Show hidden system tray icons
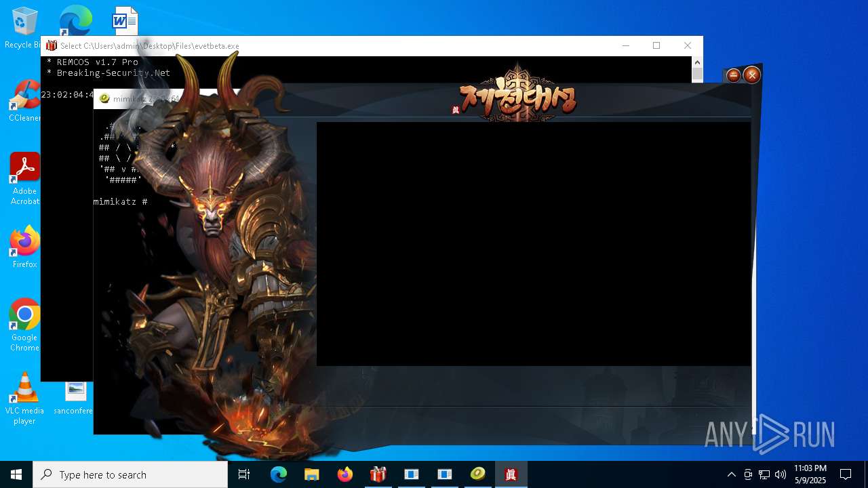Viewport: 868px width, 488px height. click(x=731, y=474)
